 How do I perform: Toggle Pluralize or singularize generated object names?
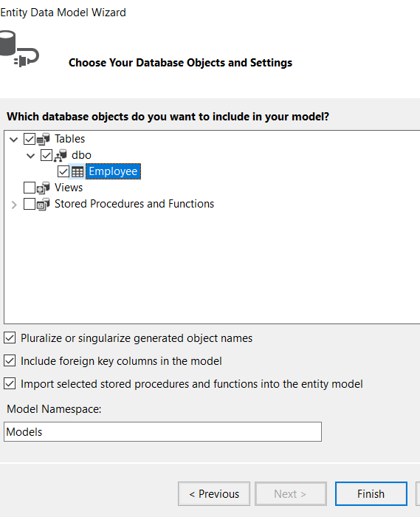(10, 338)
